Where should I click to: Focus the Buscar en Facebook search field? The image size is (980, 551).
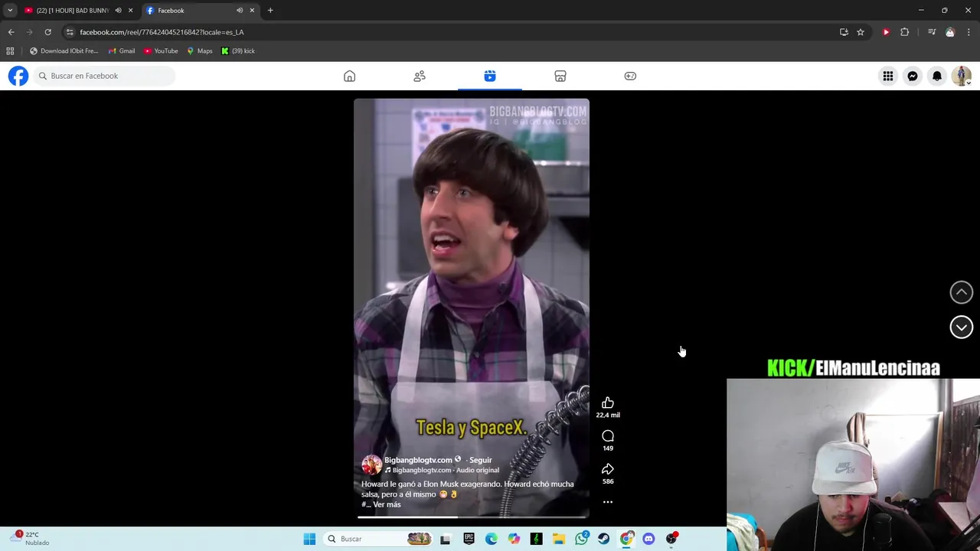[x=104, y=76]
